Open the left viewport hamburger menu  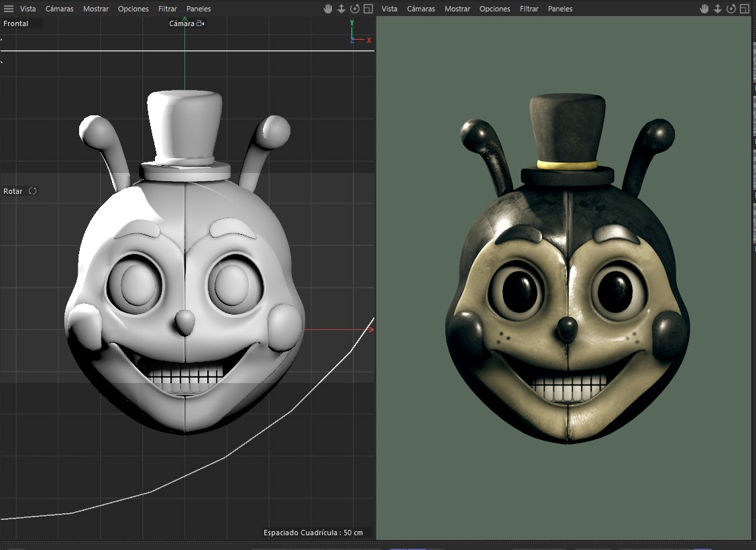(x=9, y=9)
